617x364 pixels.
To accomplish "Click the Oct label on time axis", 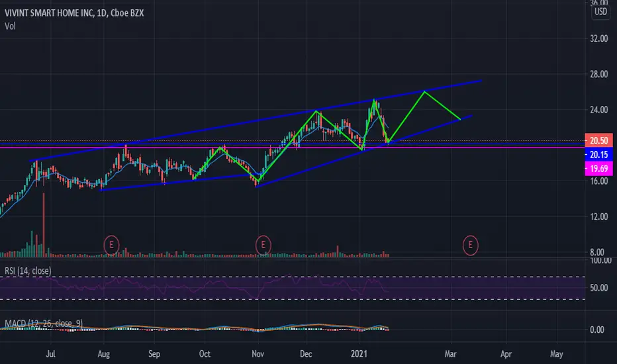I will [x=205, y=354].
